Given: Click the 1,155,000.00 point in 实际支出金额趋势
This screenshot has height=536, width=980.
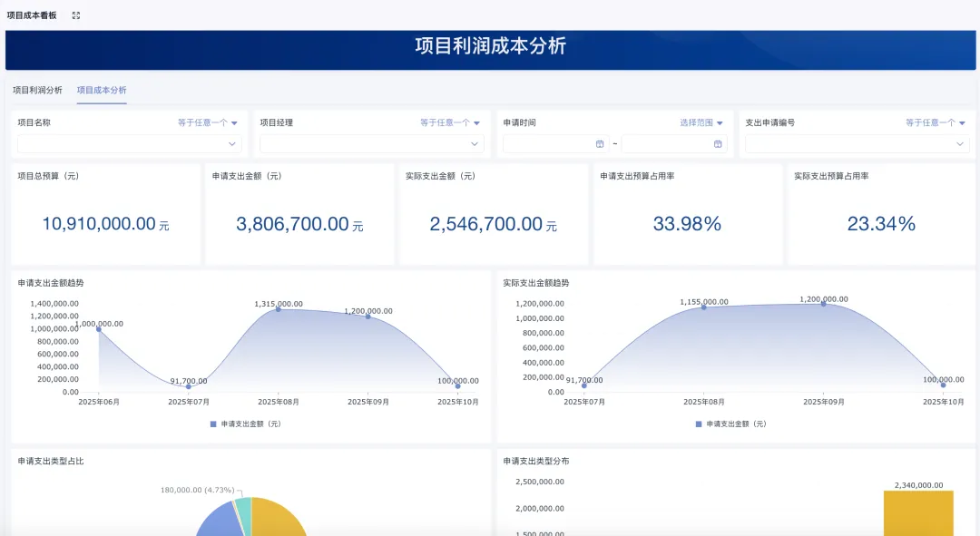Looking at the screenshot, I should pyautogui.click(x=704, y=307).
